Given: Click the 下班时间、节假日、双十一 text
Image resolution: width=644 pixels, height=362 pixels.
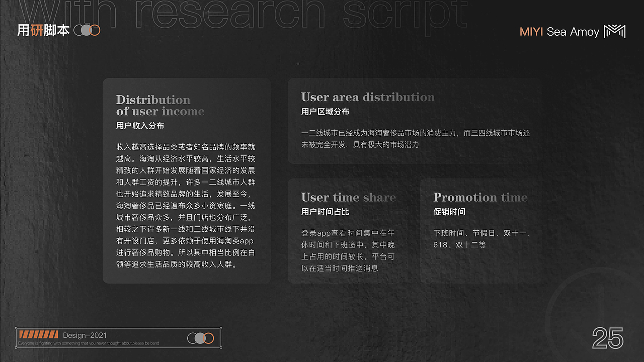Looking at the screenshot, I should coord(482,233).
